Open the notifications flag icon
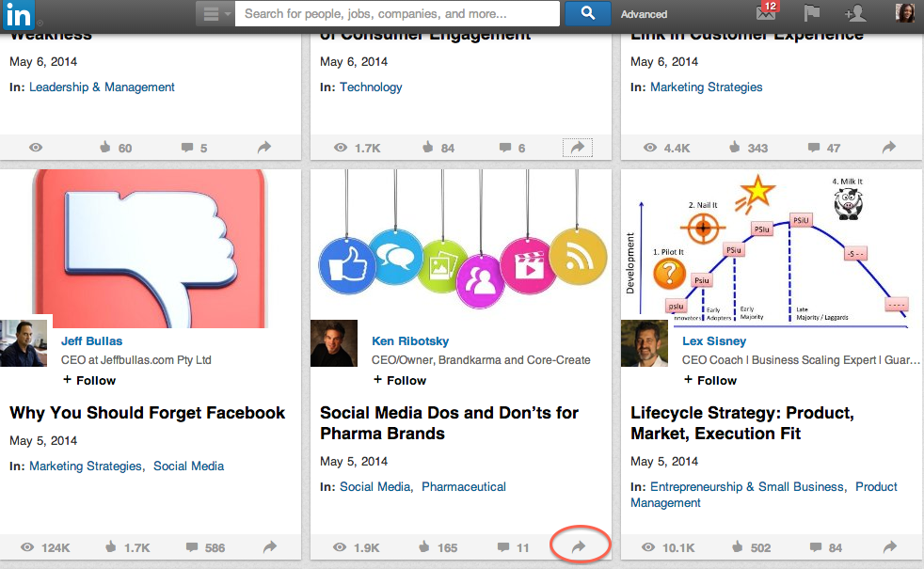Viewport: 924px width, 569px height. tap(812, 13)
